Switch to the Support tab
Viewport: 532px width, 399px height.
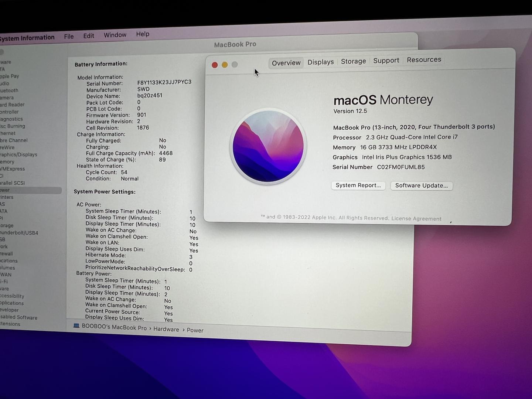[x=386, y=61]
